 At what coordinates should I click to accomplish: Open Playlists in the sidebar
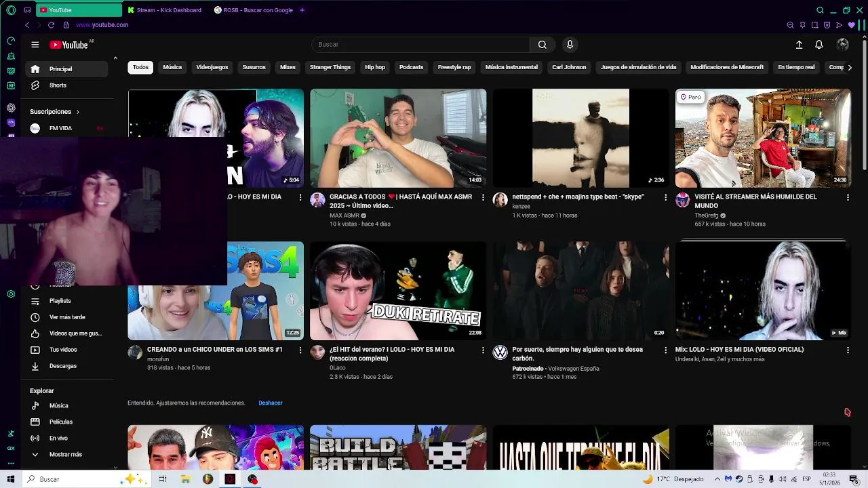click(x=66, y=301)
